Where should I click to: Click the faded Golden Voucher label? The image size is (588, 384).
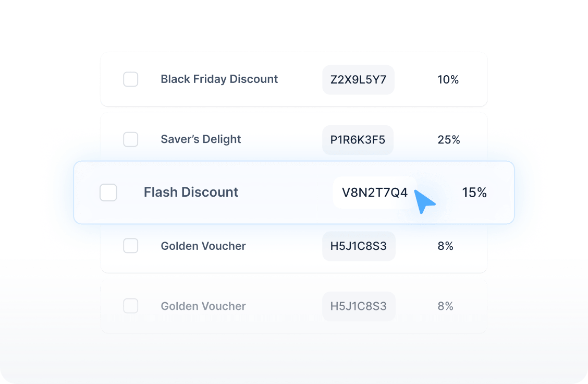click(x=203, y=306)
